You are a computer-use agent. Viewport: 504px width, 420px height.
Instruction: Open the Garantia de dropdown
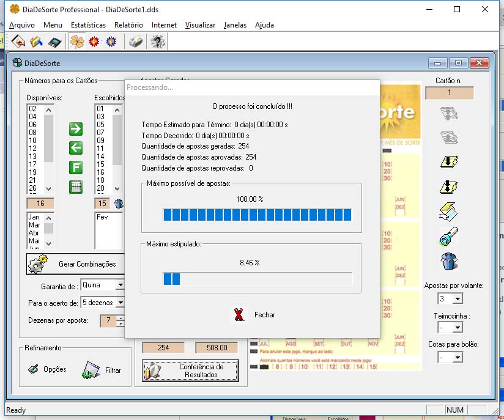120,286
